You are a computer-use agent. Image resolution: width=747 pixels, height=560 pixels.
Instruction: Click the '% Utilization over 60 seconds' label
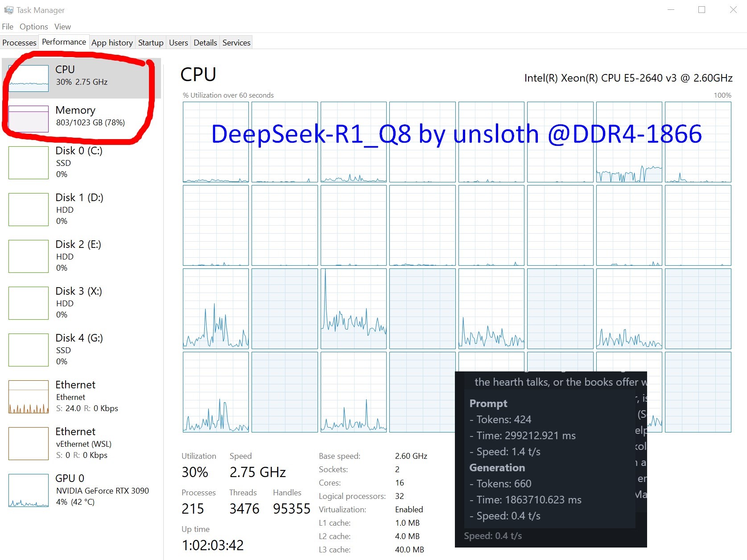point(228,95)
